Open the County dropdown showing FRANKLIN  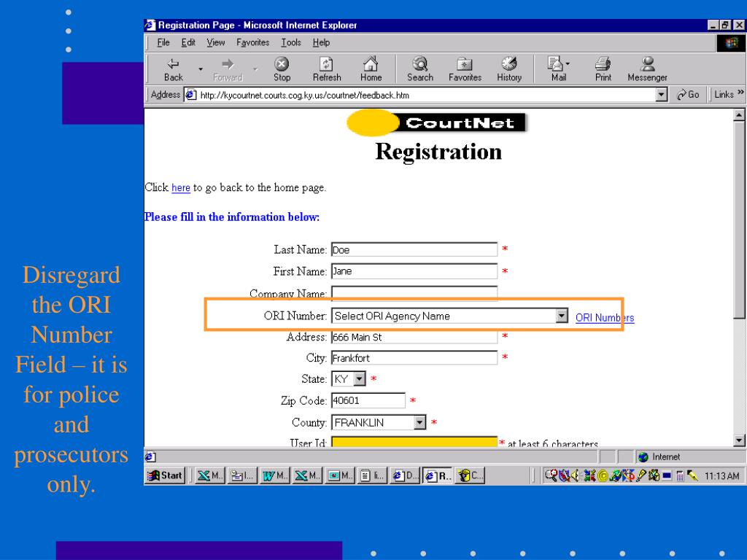coord(420,422)
